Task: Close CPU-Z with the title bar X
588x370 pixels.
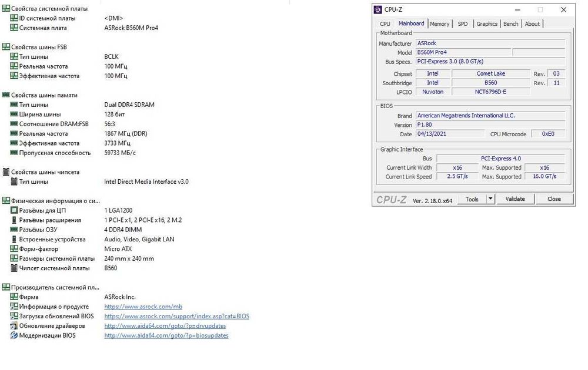Action: 563,10
